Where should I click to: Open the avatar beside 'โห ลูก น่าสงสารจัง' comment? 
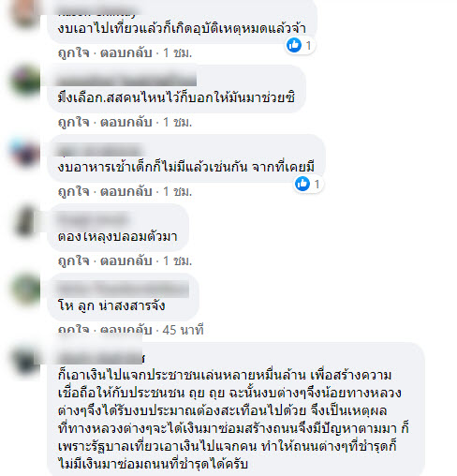click(25, 290)
